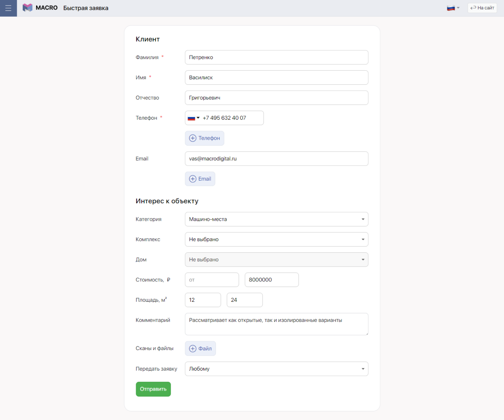This screenshot has width=504, height=420.
Task: Open the language flag selector
Action: point(453,8)
